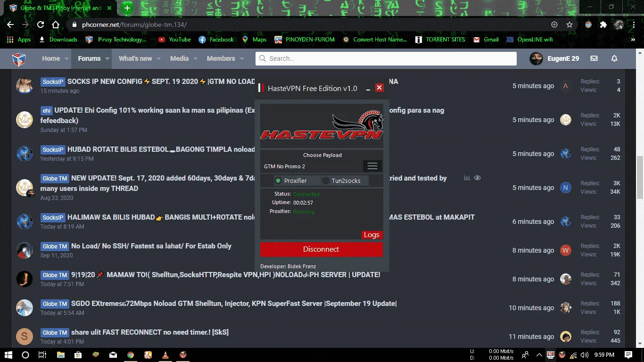The image size is (644, 362).
Task: Launch VLC media player from the taskbar
Action: pos(165,354)
